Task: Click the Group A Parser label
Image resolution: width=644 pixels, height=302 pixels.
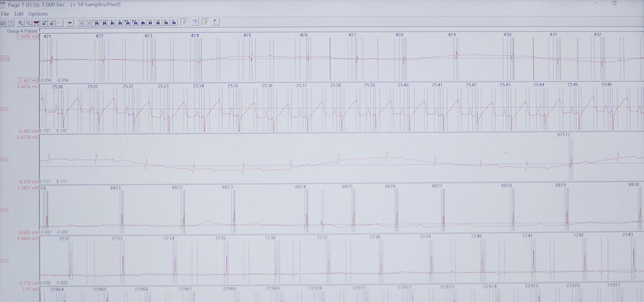Action: pyautogui.click(x=21, y=31)
